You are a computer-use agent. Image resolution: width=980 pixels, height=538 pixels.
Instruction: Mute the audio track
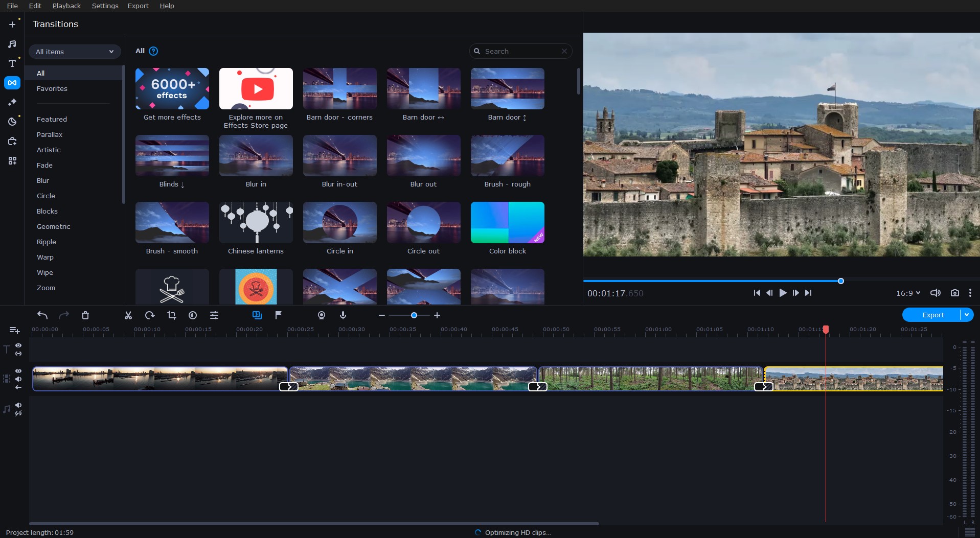[18, 405]
